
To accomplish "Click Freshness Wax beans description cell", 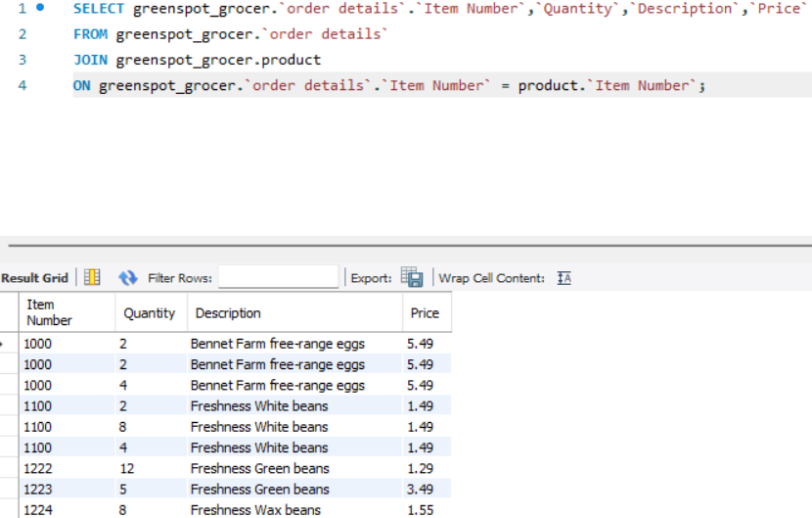I will (x=294, y=510).
